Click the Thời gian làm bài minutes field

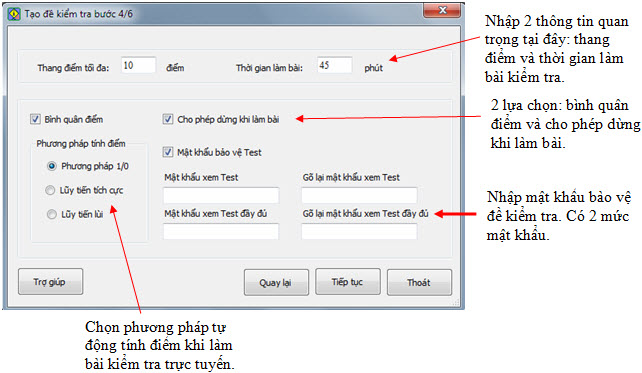click(335, 66)
